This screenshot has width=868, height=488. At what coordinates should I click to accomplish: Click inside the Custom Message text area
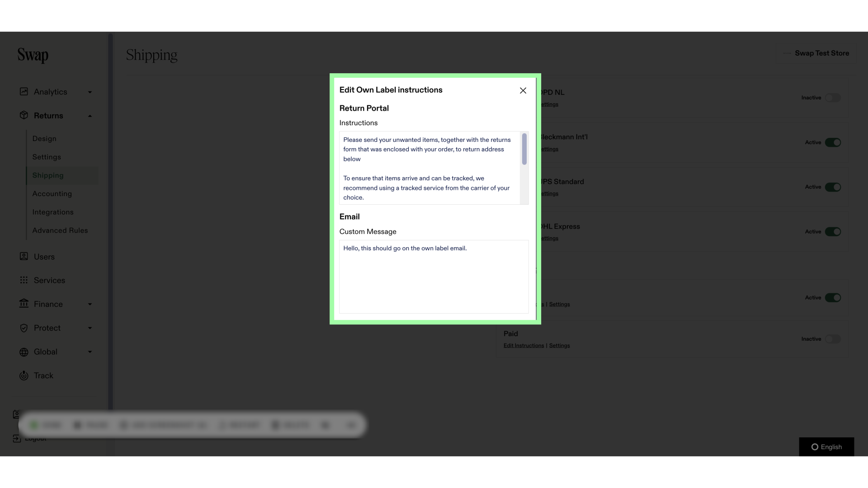tap(434, 277)
